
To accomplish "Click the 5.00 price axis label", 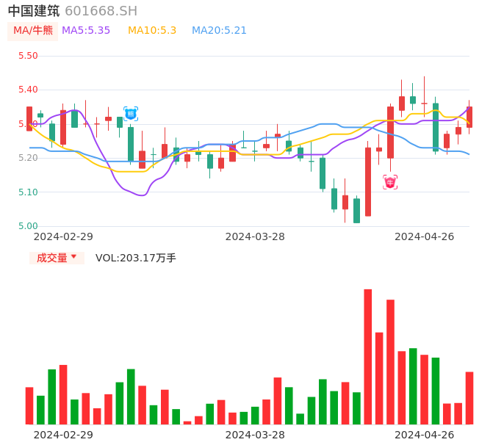I will click(28, 226).
